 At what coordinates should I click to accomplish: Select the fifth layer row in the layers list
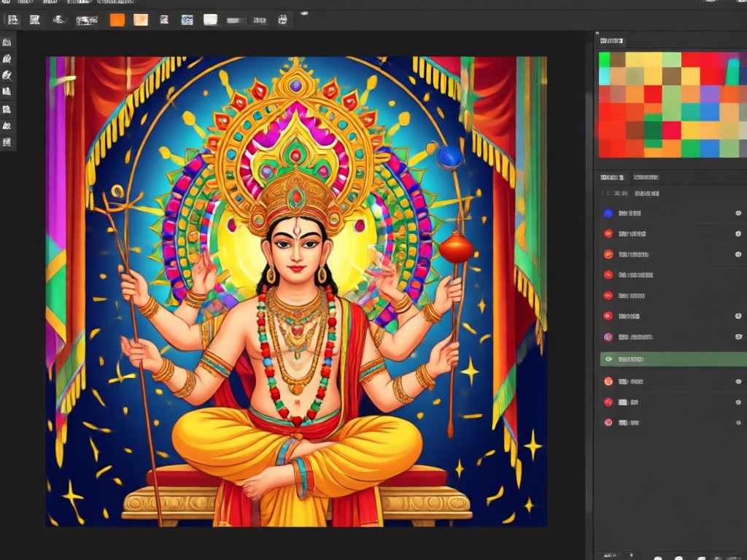point(673,296)
